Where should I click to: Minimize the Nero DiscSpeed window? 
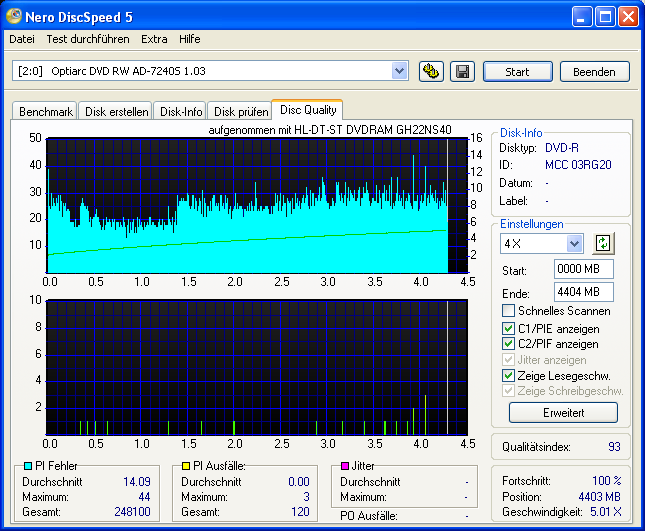pos(581,17)
